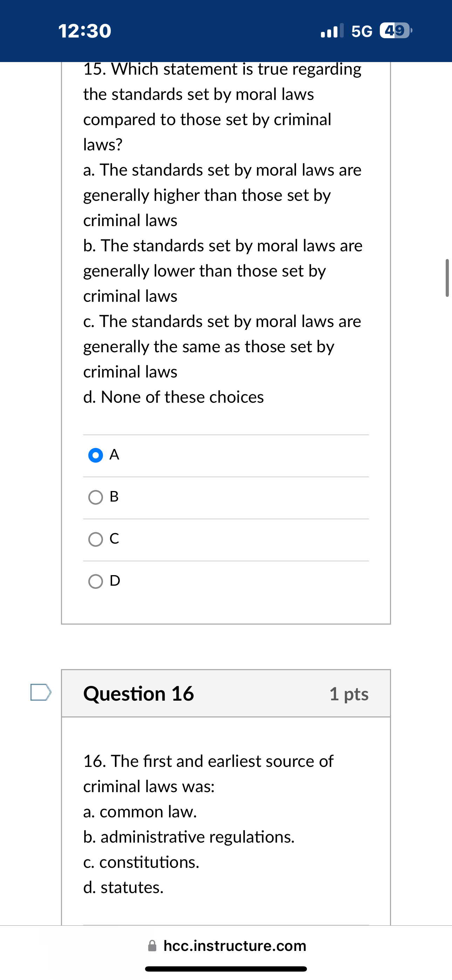Tap the 12:30 clock in status bar
452x980 pixels.
[85, 31]
